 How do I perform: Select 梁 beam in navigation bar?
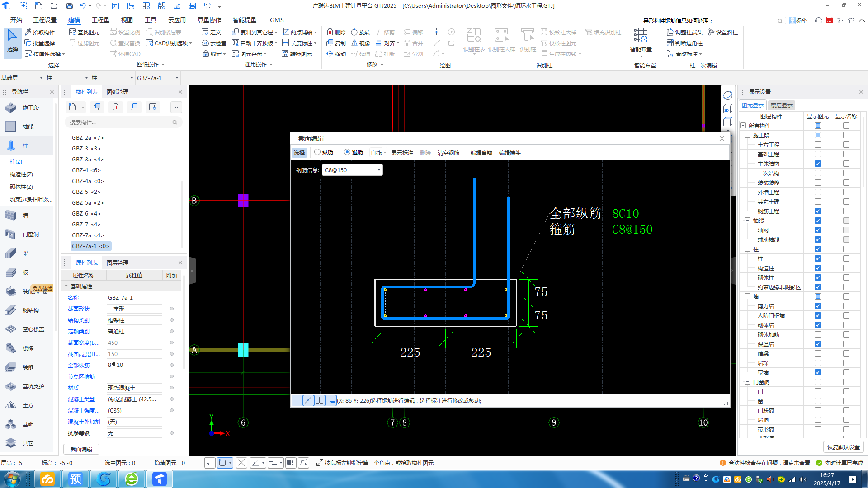(25, 253)
